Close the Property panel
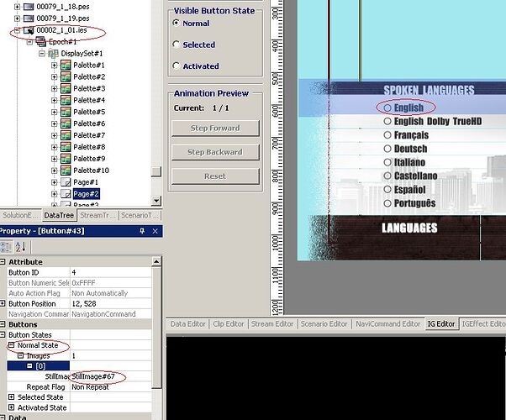506x420 pixels. point(155,231)
